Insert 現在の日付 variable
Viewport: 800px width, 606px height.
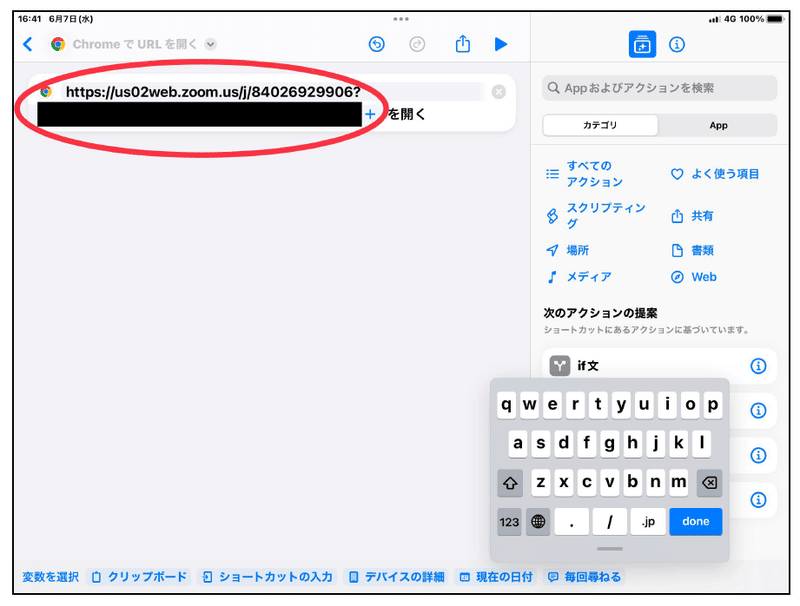point(496,577)
